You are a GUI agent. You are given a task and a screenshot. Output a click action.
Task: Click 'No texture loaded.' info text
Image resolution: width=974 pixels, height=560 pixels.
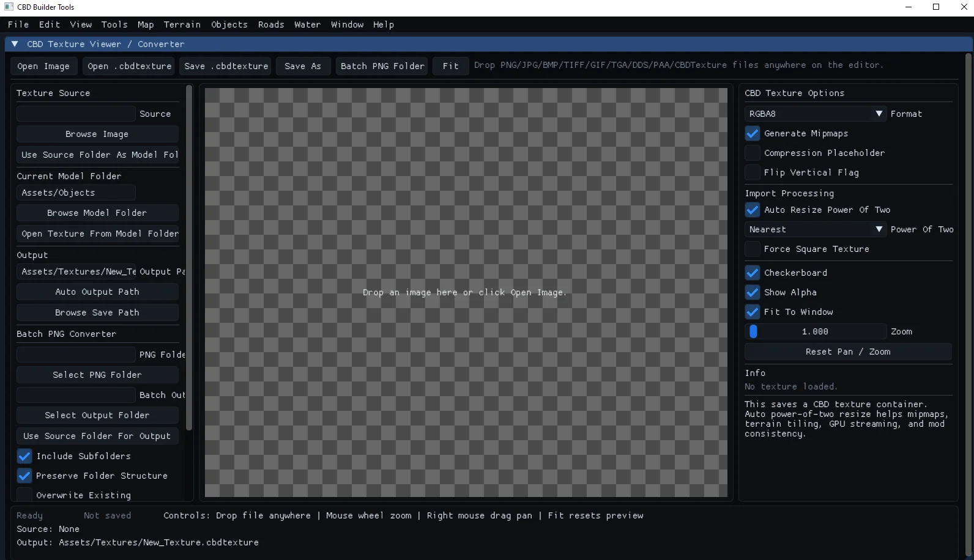pos(791,386)
